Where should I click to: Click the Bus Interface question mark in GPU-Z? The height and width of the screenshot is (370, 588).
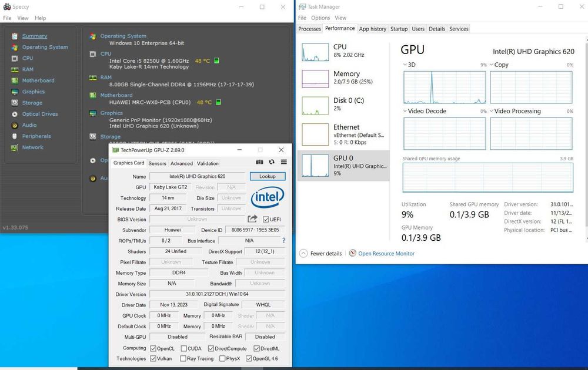click(x=283, y=240)
